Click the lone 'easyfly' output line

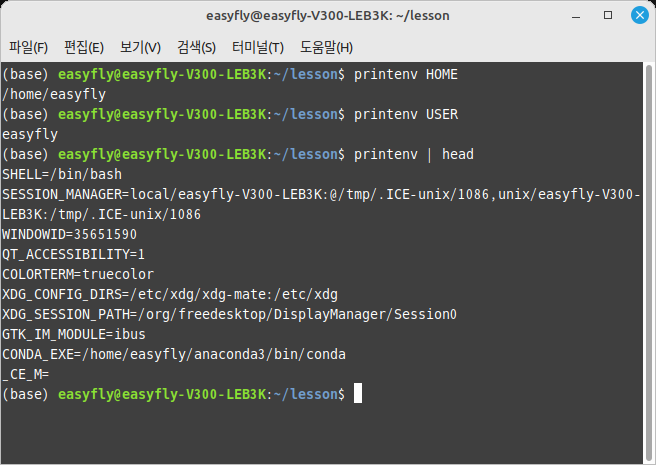30,135
